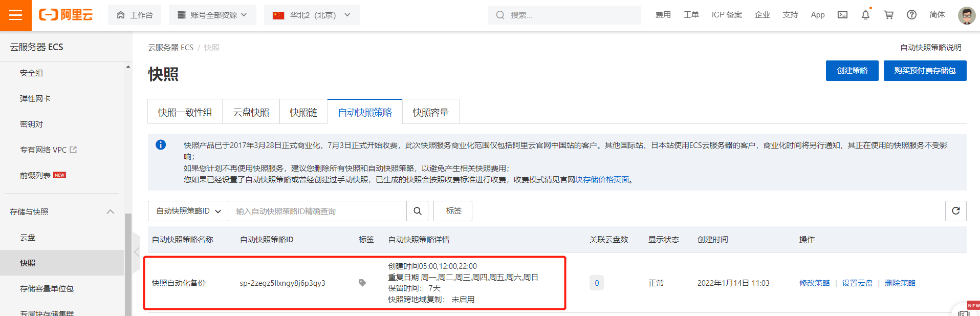
Task: Click the tag icon for 快照自动化备份
Action: (362, 283)
